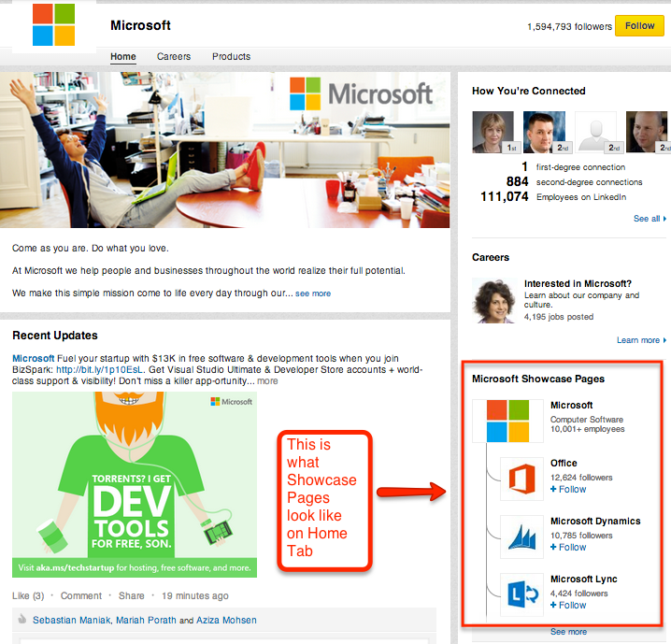Click the '1 first-degree connection' text
Viewport: 671px width, 644px height.
coord(574,167)
